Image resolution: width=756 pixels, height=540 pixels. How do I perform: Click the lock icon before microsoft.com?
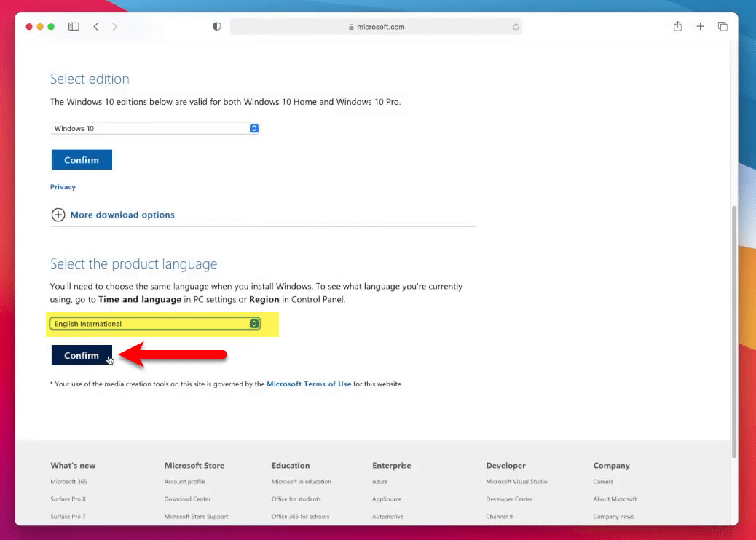[x=351, y=27]
